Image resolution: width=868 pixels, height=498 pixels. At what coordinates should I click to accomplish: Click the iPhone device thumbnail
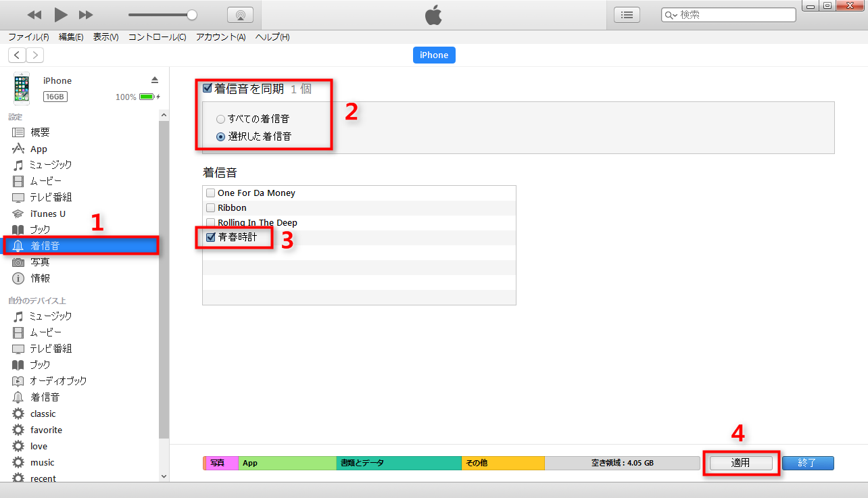click(22, 89)
